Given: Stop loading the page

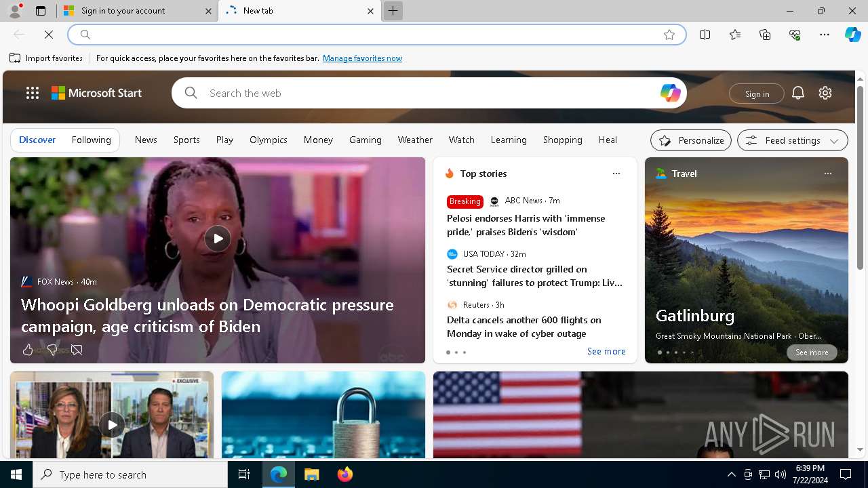Looking at the screenshot, I should (49, 35).
